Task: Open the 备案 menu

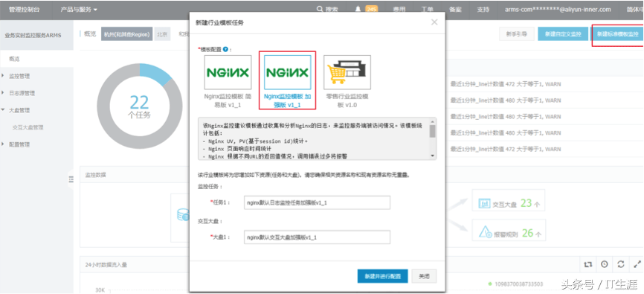Action: [455, 10]
